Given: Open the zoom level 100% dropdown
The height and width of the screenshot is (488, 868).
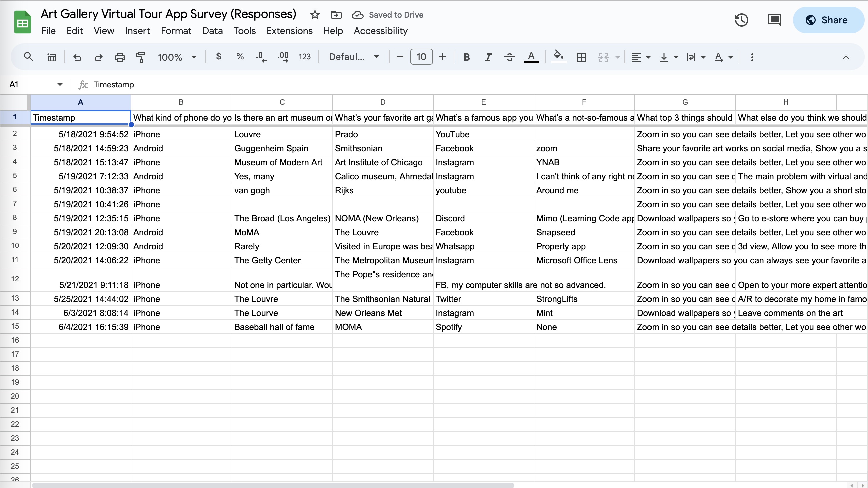Looking at the screenshot, I should click(177, 57).
